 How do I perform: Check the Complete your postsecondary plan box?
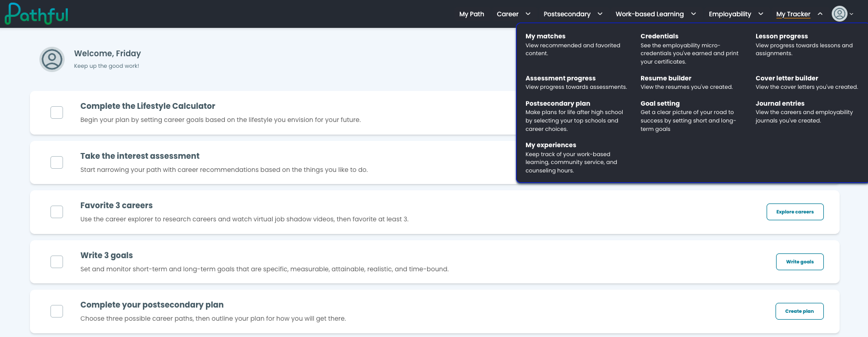57,311
